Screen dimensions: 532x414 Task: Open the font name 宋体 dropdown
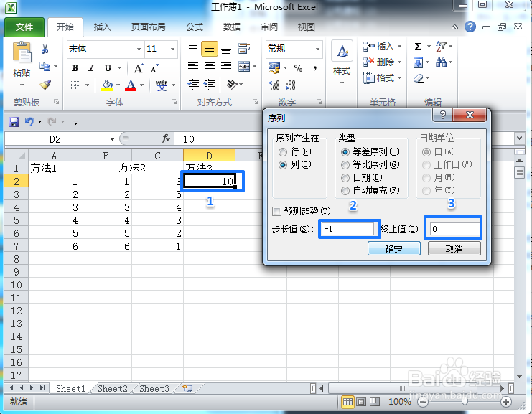pos(139,50)
